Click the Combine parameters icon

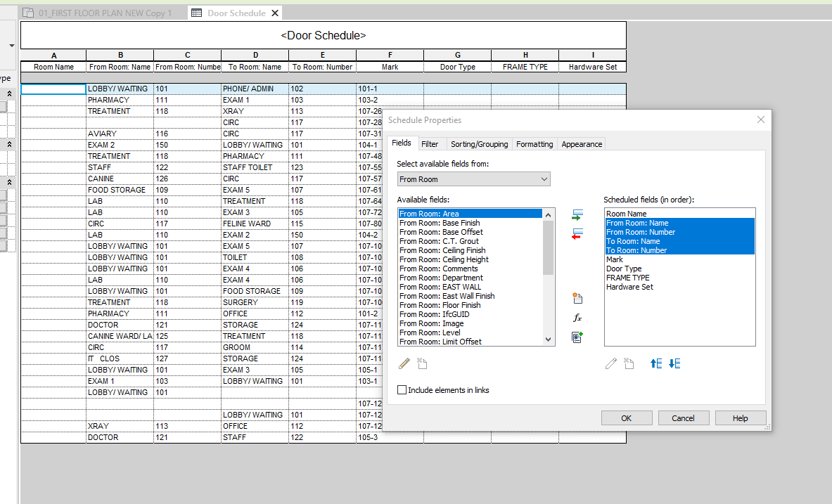click(577, 337)
